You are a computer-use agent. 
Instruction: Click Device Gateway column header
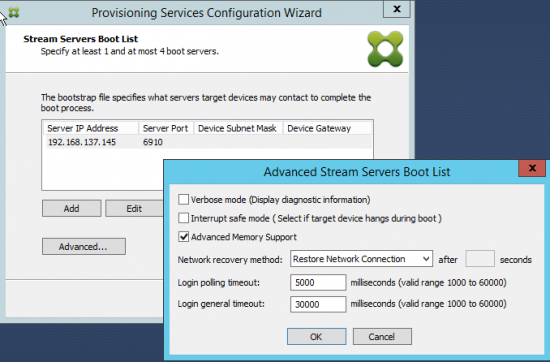[x=327, y=128]
